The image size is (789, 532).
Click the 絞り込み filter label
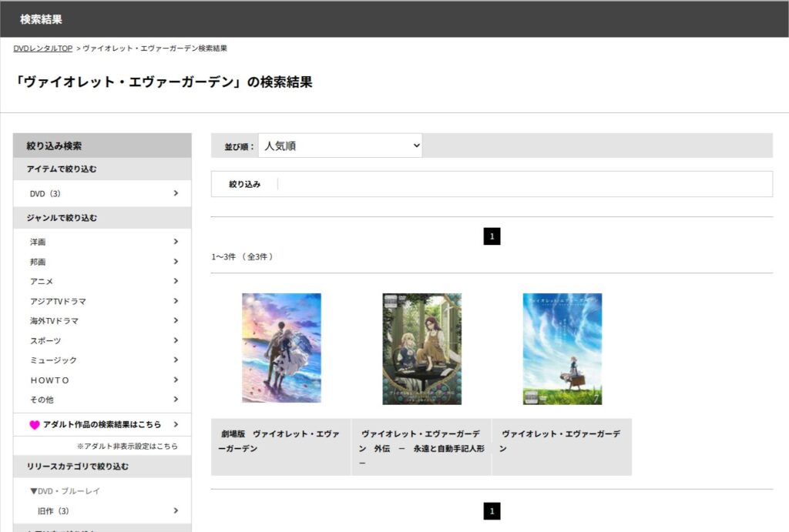click(x=244, y=184)
